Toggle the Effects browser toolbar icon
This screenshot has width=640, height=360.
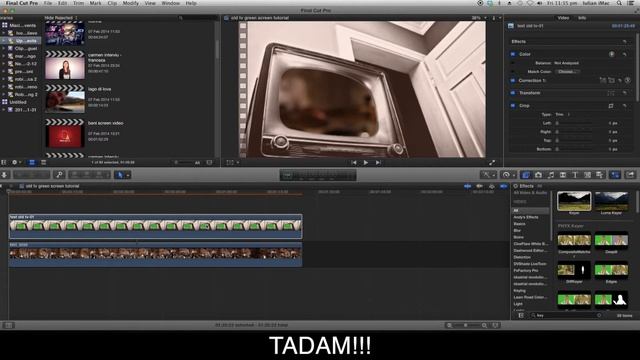pyautogui.click(x=526, y=175)
